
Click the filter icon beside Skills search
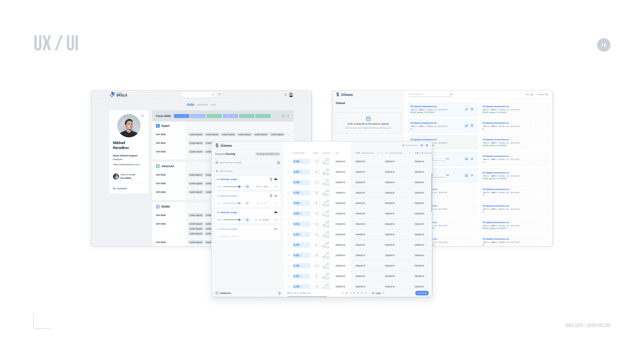220,95
